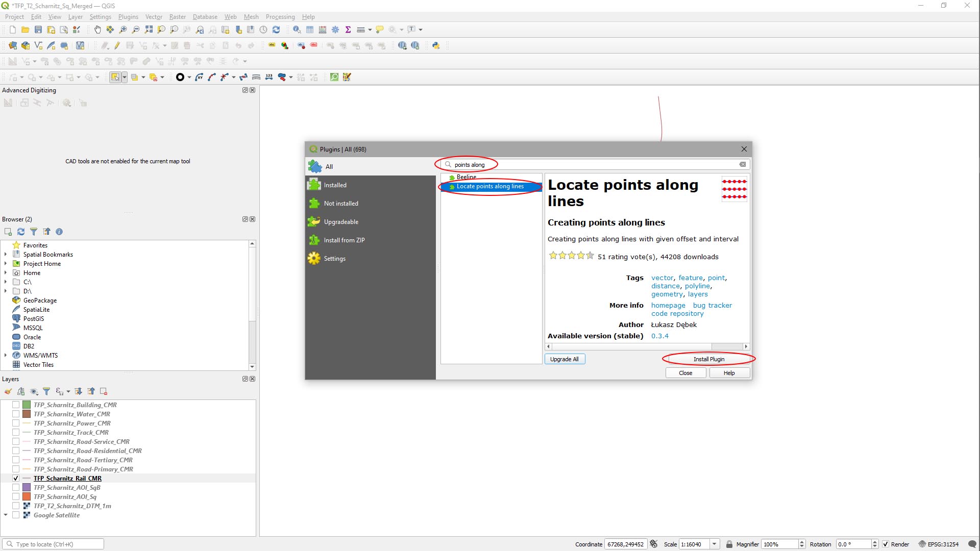Click the Temporal Controller clock icon
Screen dimensions: 980x551
point(263,30)
